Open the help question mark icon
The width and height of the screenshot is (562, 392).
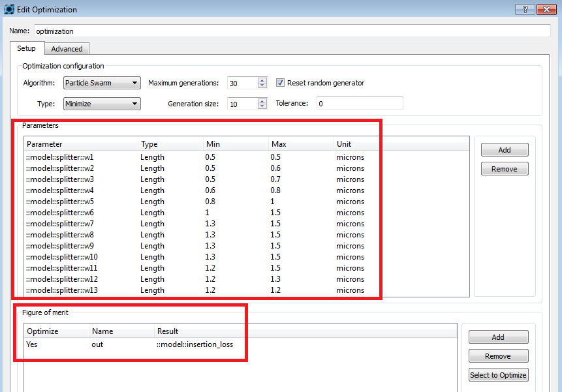[x=524, y=9]
